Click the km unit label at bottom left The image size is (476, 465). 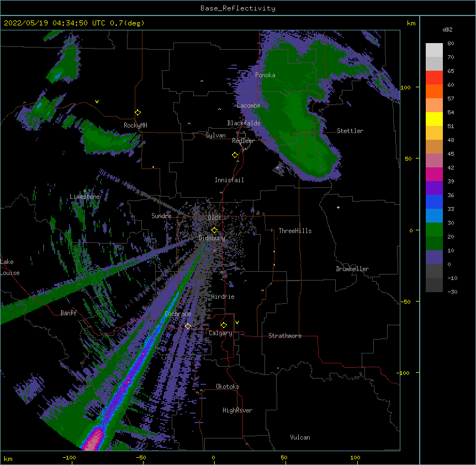coord(8,459)
